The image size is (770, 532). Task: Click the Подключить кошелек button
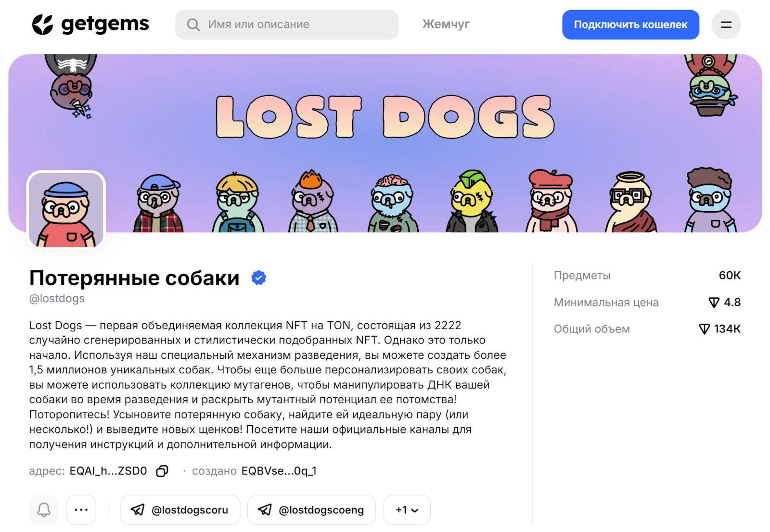click(630, 25)
